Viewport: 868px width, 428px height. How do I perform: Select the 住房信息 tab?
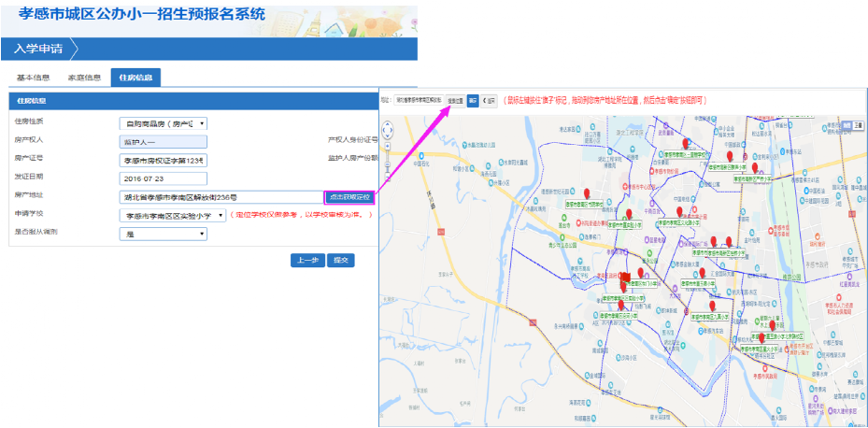point(135,78)
